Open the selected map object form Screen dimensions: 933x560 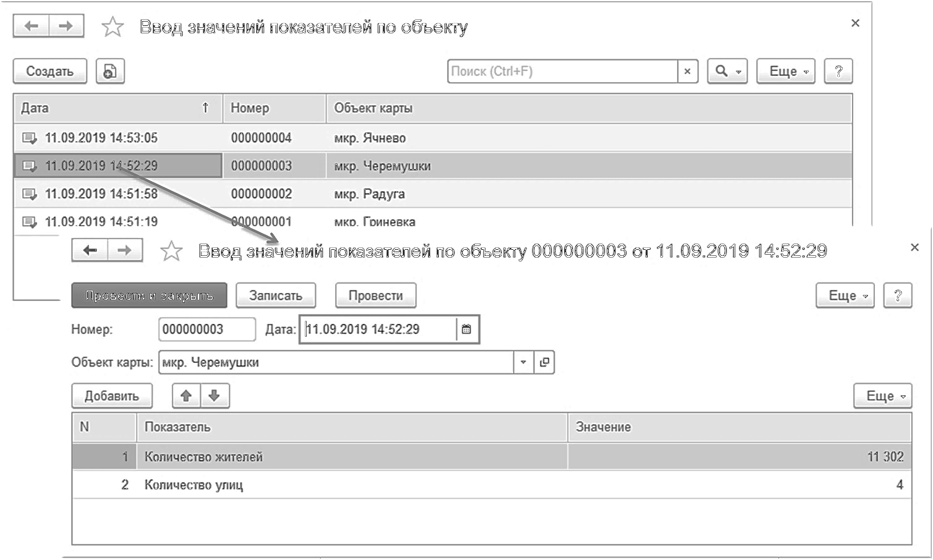click(544, 363)
